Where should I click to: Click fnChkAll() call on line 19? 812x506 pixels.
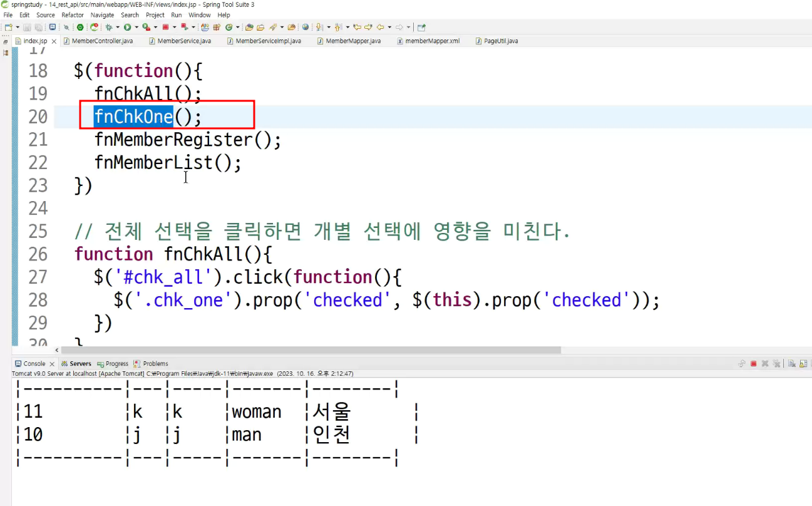[148, 94]
